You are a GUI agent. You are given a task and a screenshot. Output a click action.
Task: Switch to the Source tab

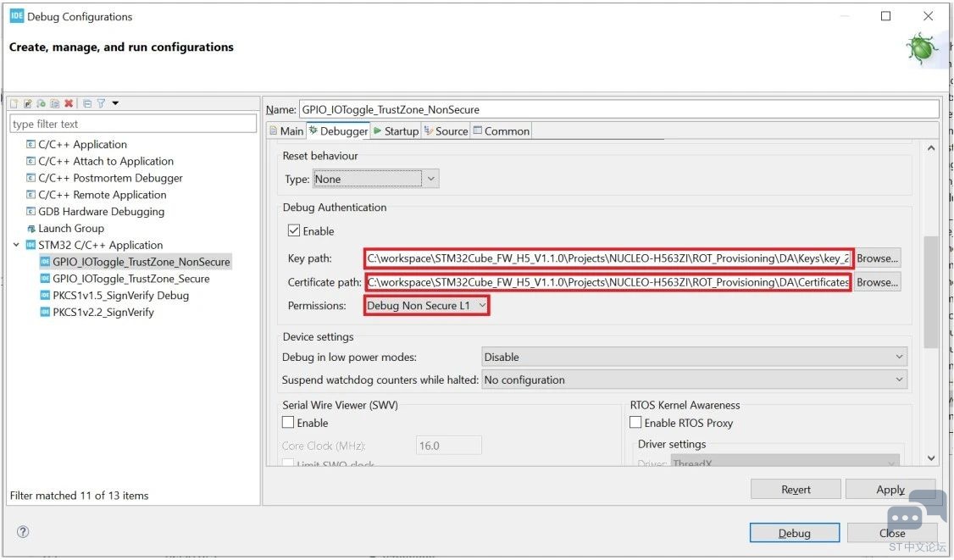point(446,130)
